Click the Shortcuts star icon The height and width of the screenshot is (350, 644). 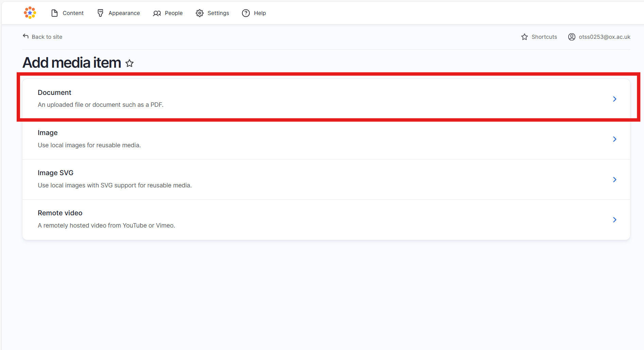tap(524, 36)
